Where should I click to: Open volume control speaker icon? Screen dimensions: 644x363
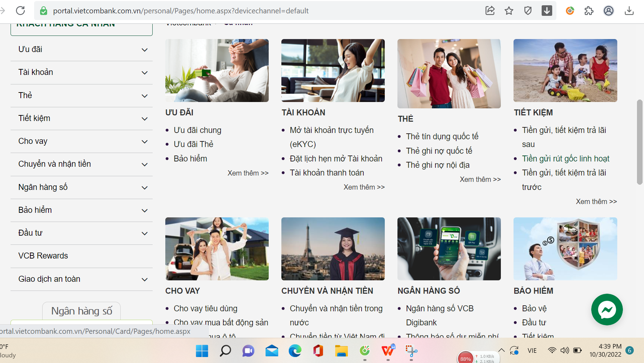tap(565, 350)
